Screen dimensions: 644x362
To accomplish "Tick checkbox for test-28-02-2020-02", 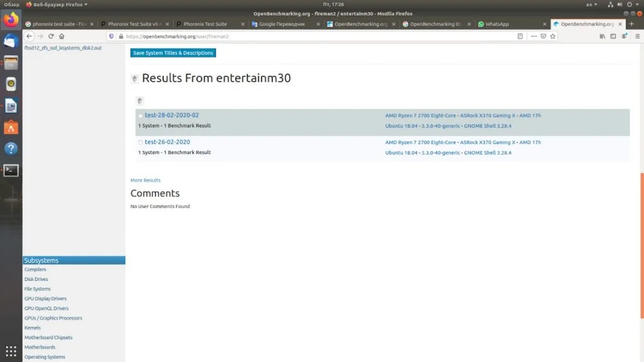I will click(x=140, y=116).
